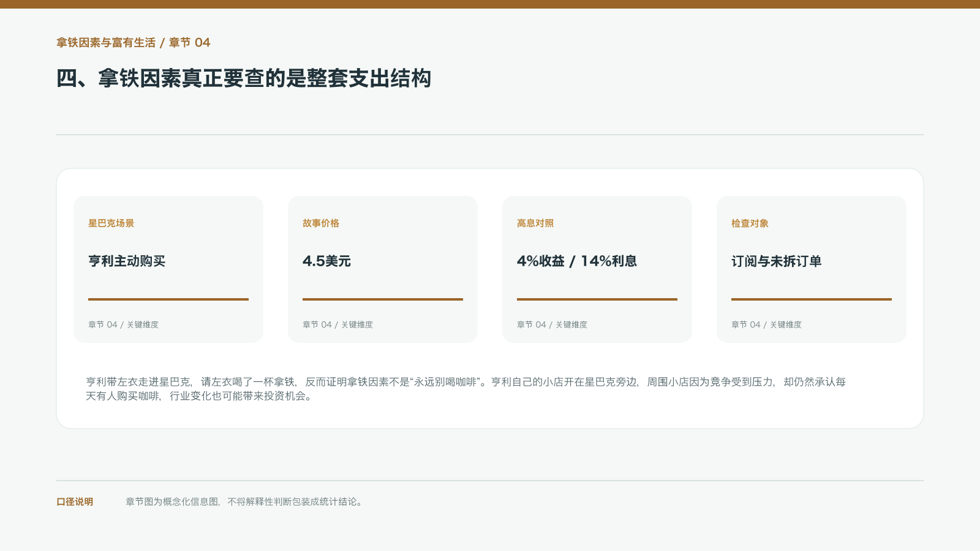980x551 pixels.
Task: Click 章节 04 / 关键维度 in 检查对象 card
Action: tap(766, 324)
